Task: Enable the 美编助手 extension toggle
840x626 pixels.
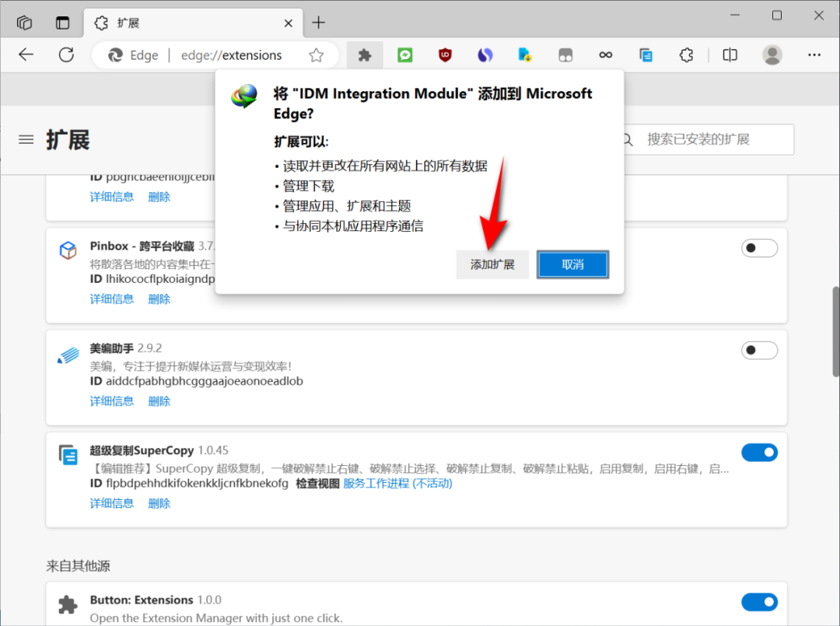Action: [x=759, y=350]
